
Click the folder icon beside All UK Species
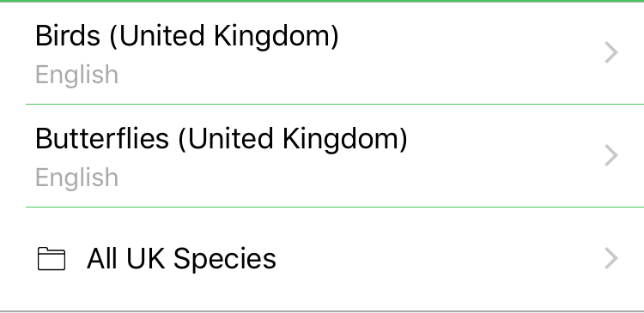point(52,259)
